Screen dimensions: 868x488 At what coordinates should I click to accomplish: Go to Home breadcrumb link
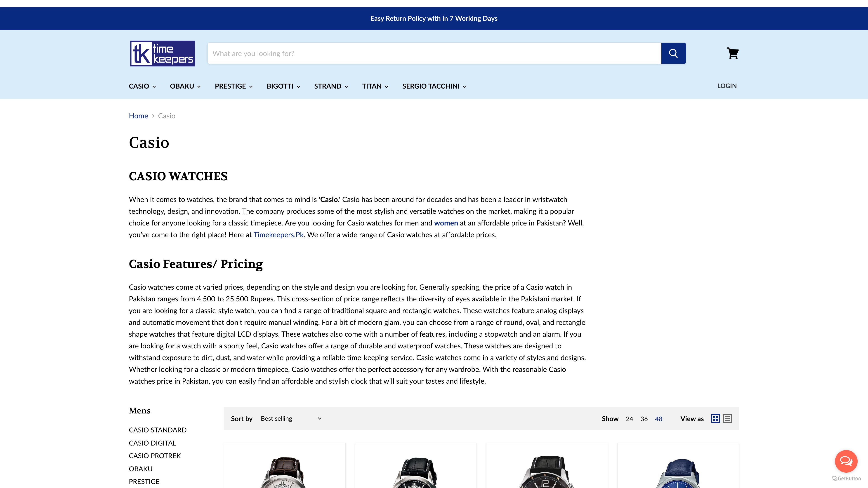click(138, 116)
